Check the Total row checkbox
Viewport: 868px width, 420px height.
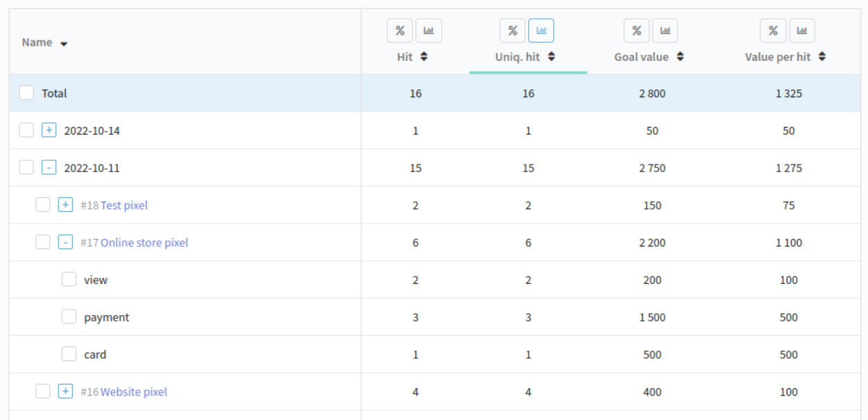(x=26, y=93)
